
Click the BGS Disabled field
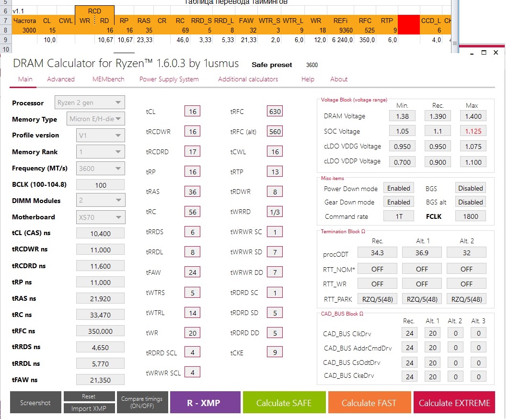(470, 188)
